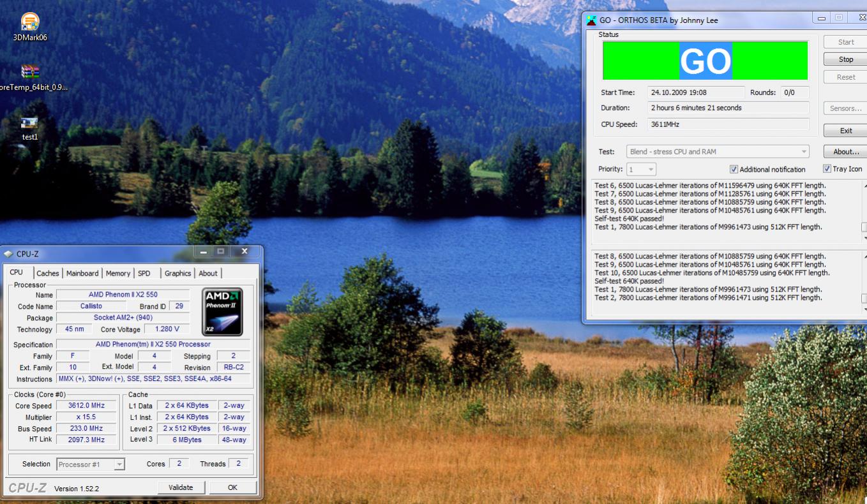Click the About... button in ORTHOS
The image size is (867, 504).
(x=845, y=152)
